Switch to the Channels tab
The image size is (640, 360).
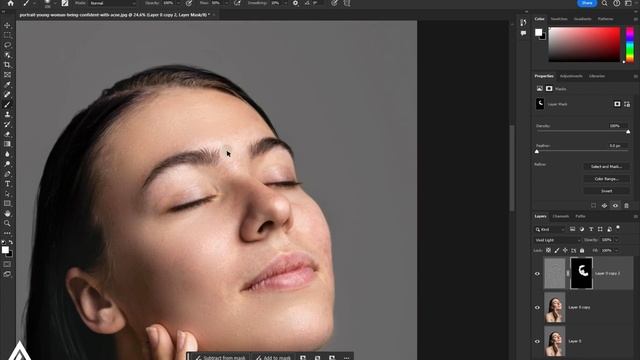(560, 216)
